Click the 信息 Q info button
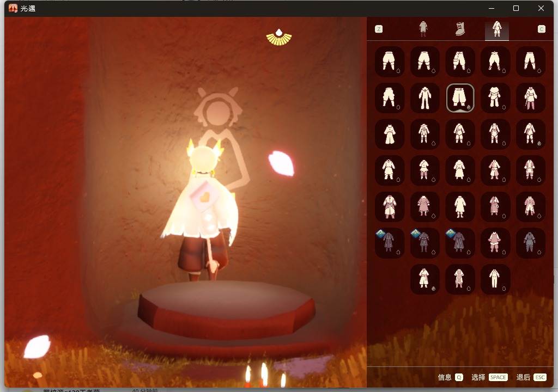The width and height of the screenshot is (558, 392). click(x=450, y=377)
